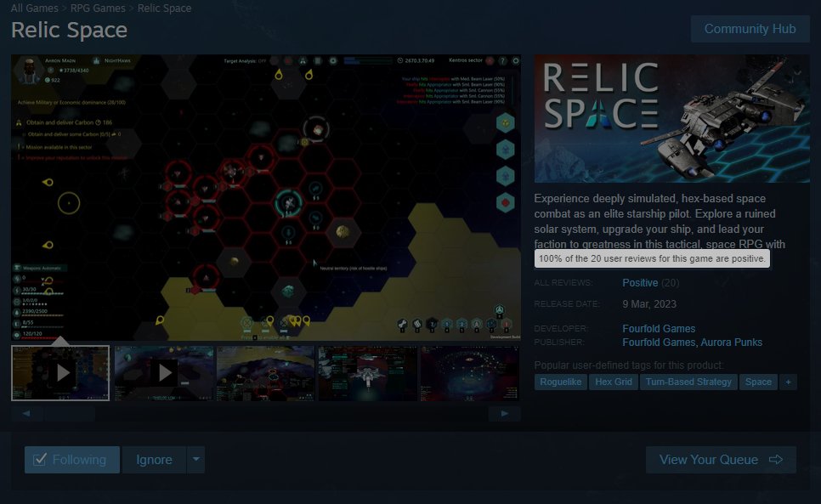The image size is (821, 504).
Task: Select the fifth star map thumbnail
Action: coord(470,372)
